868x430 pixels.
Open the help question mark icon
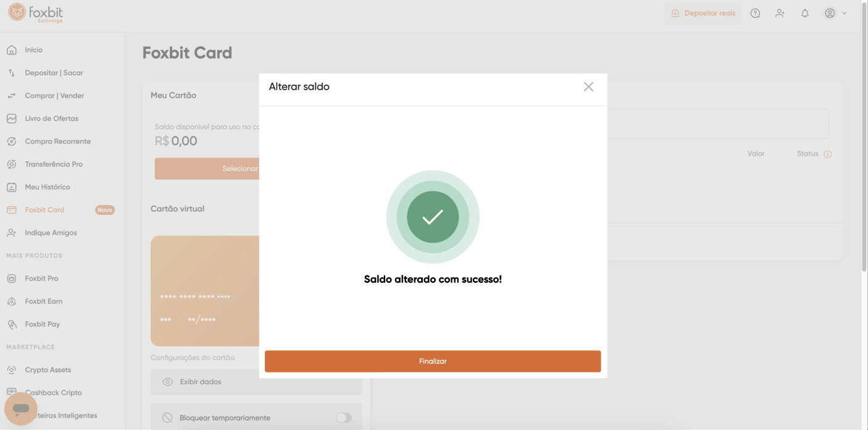point(755,13)
